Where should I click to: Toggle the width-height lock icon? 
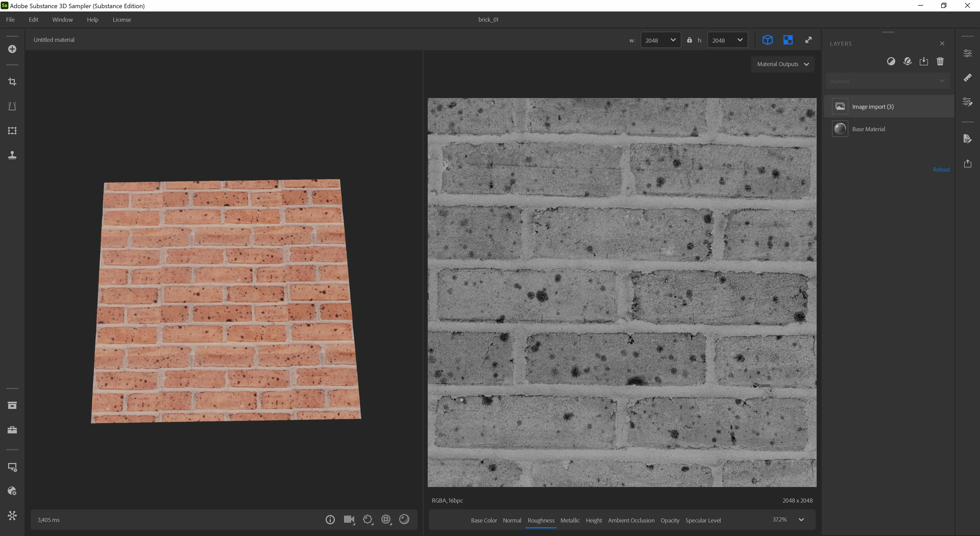tap(689, 40)
